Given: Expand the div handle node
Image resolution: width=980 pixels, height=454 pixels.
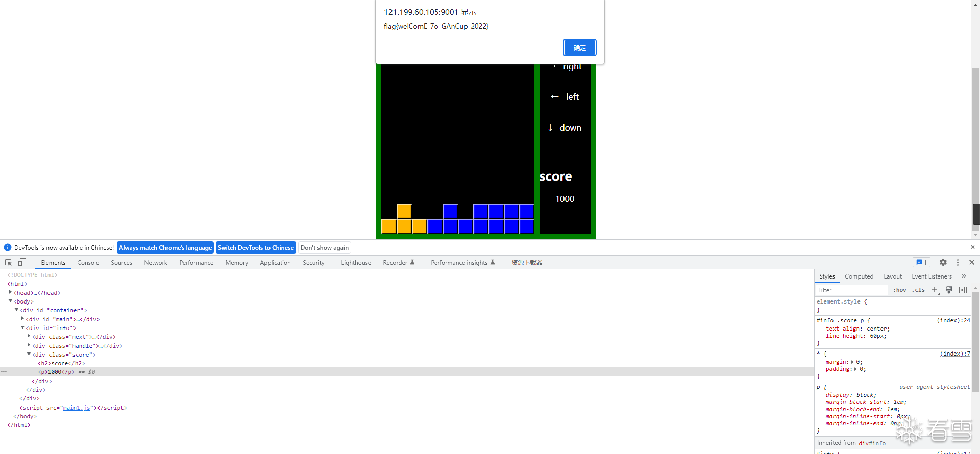Looking at the screenshot, I should click(29, 345).
